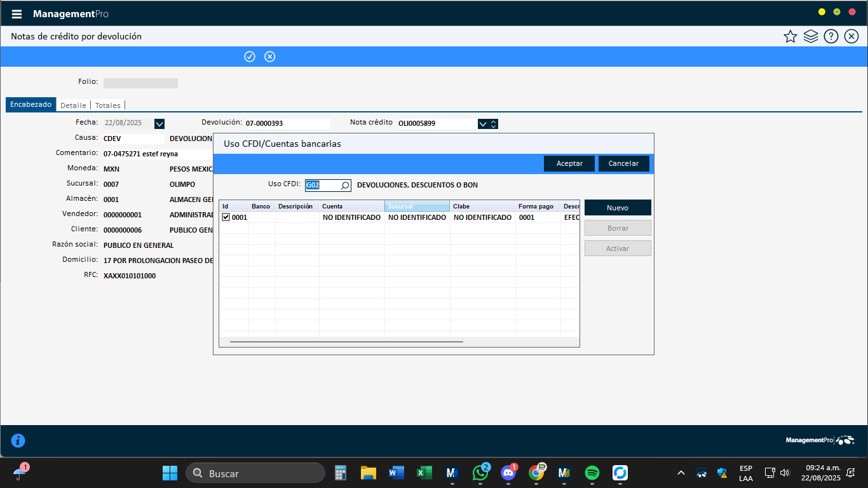Viewport: 868px width, 488px height.
Task: Open WhatsApp from the taskbar
Action: pyautogui.click(x=480, y=473)
